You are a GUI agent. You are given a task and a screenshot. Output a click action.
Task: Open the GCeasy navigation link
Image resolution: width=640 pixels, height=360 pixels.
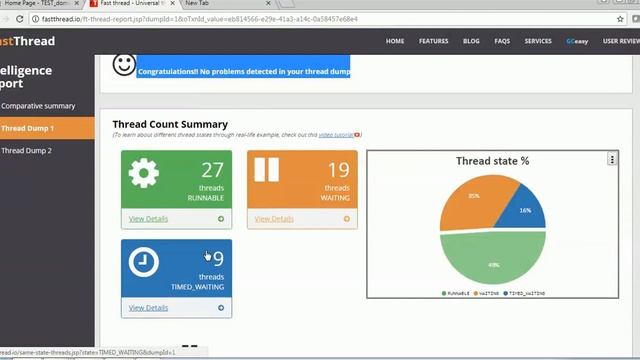pos(577,41)
